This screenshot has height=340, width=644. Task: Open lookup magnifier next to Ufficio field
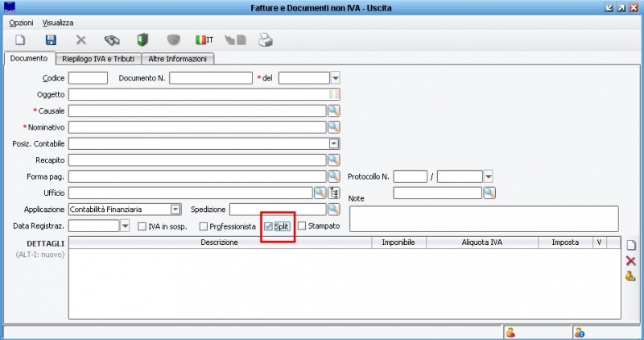click(320, 193)
